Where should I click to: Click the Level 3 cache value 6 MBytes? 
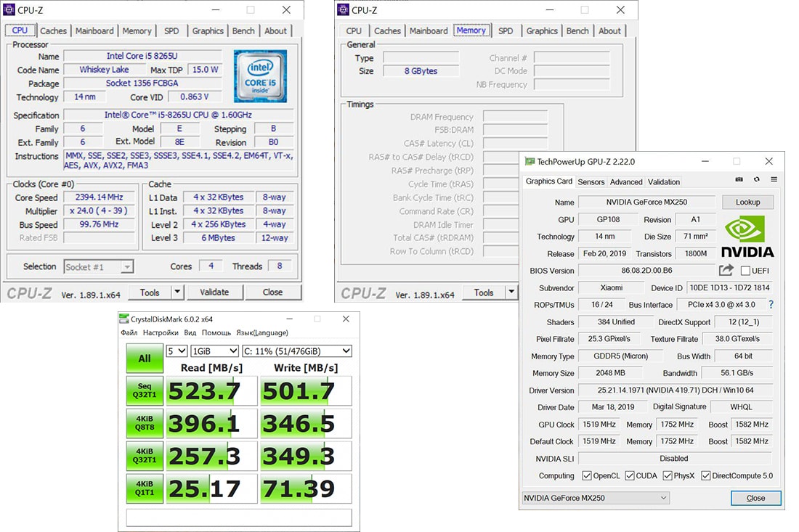[218, 238]
